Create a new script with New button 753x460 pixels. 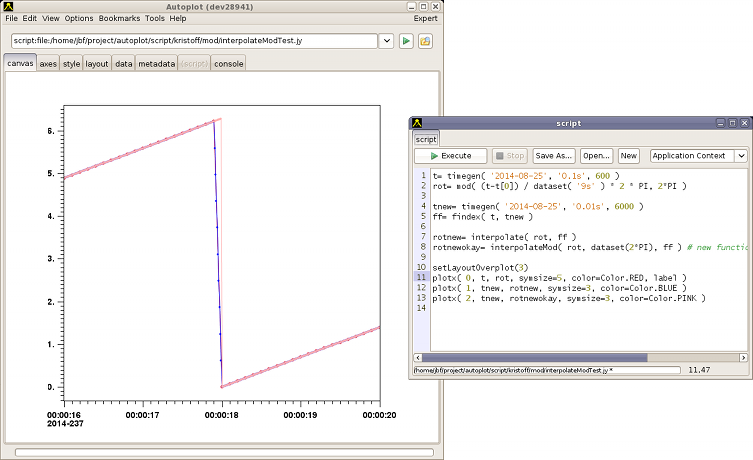[628, 156]
